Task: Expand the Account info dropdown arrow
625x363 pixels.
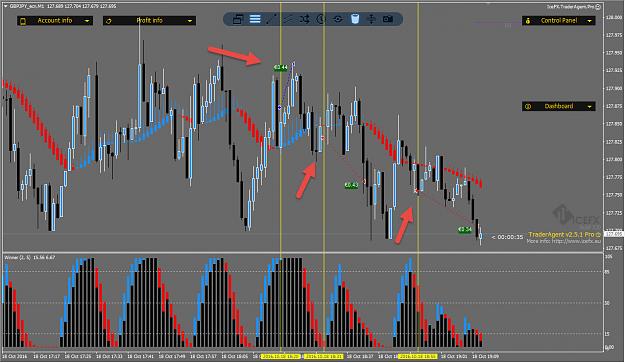Action: click(x=87, y=21)
